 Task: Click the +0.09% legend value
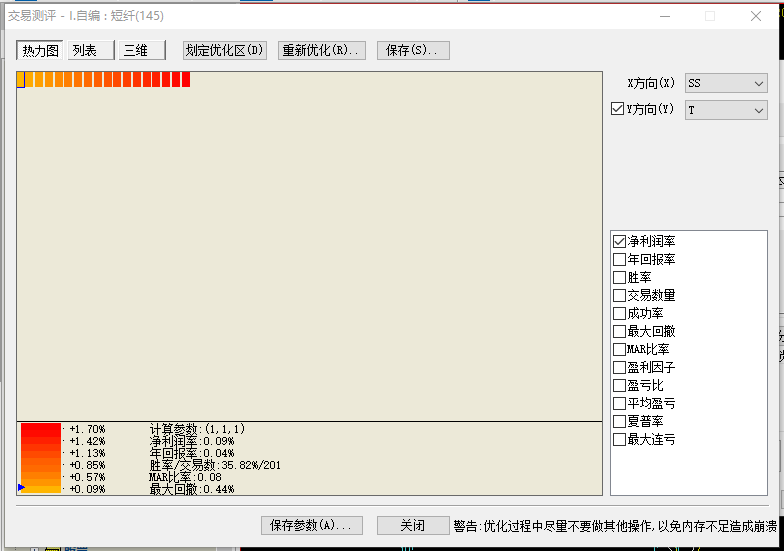coord(88,489)
